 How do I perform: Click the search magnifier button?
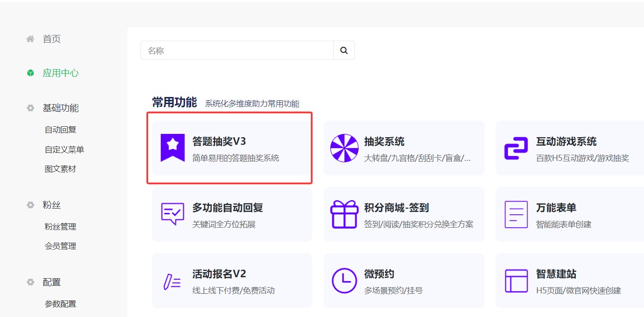[x=344, y=50]
